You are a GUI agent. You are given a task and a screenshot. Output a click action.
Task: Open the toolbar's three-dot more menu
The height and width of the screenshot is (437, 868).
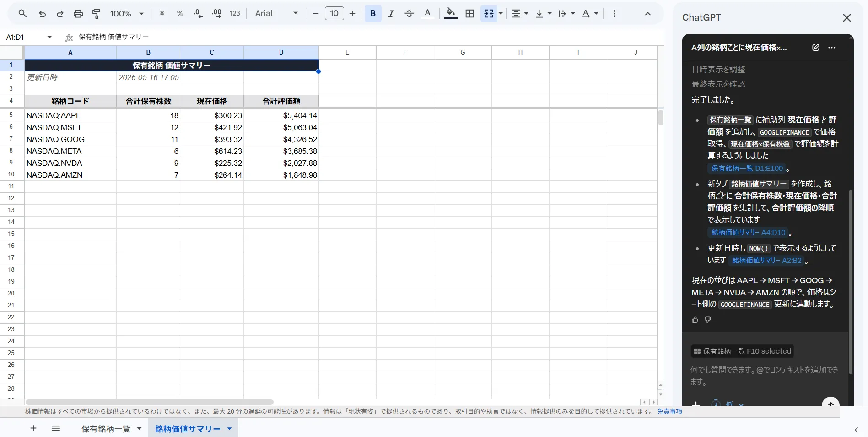tap(614, 14)
